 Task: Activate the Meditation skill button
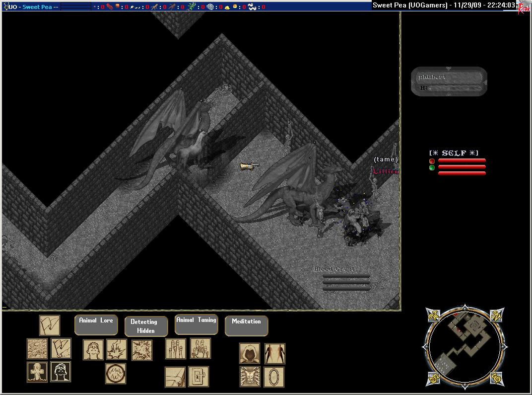click(x=246, y=326)
